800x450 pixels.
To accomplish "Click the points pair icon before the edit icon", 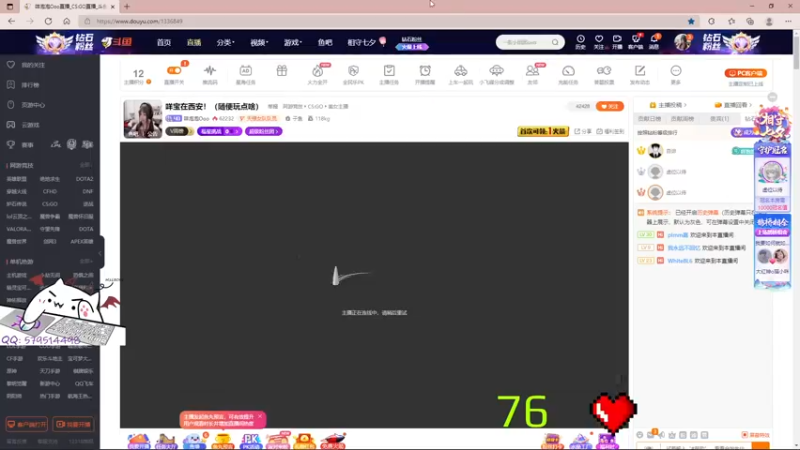I will point(604,70).
